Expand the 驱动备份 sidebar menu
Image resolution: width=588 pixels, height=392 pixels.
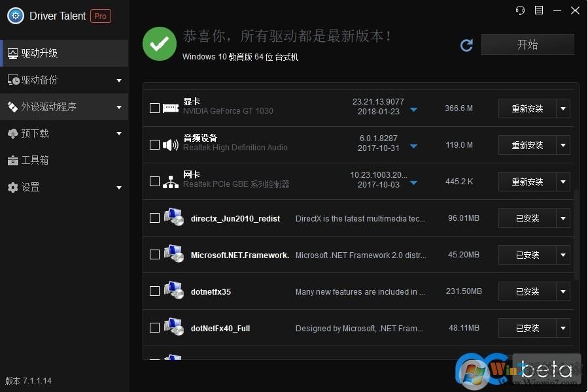[119, 80]
